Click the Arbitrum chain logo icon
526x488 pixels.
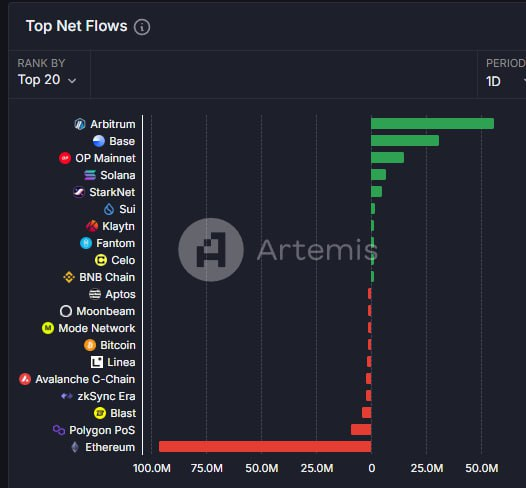(x=80, y=124)
